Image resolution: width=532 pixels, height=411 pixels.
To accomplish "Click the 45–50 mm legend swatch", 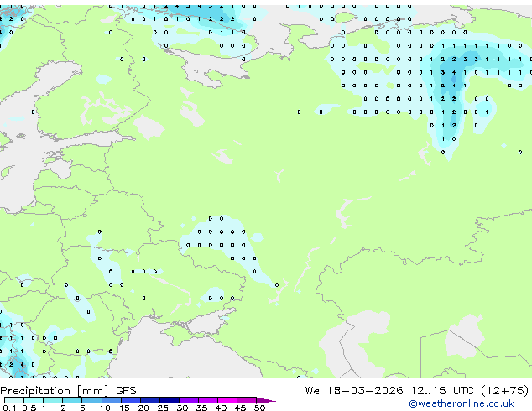I will pos(247,400).
